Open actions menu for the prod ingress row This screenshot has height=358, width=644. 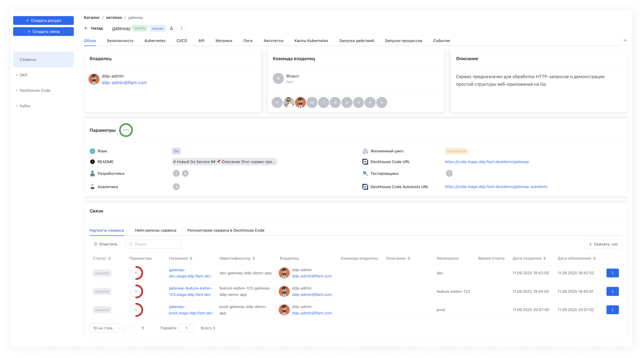point(612,310)
